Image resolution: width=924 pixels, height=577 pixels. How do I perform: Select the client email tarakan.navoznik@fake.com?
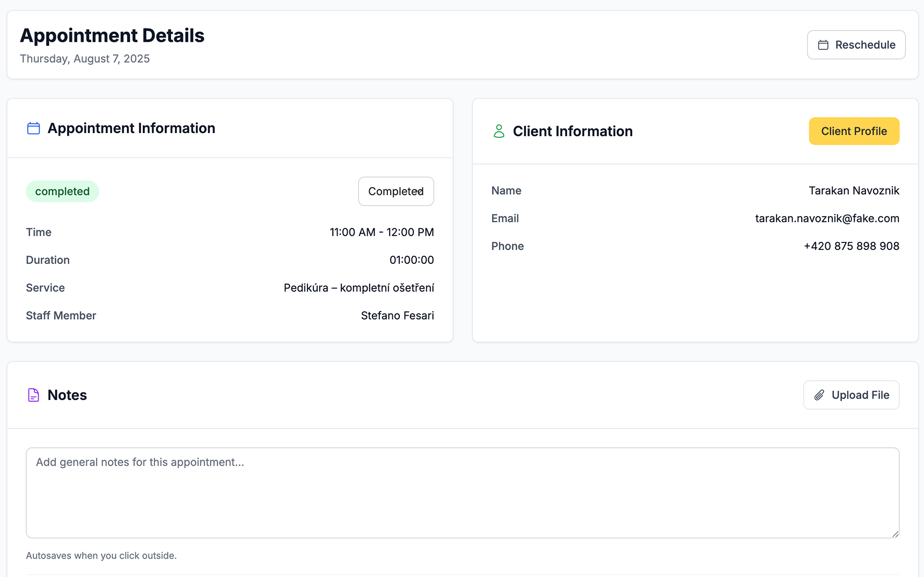[827, 218]
